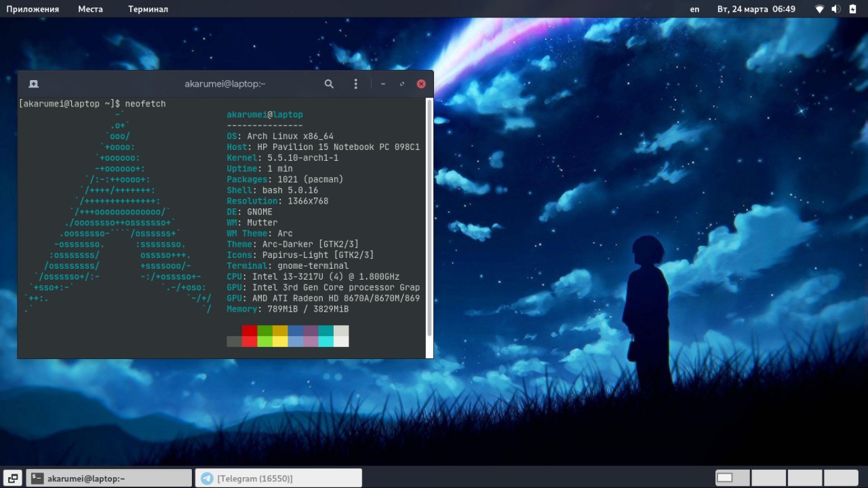Open a new tab in the terminal
The width and height of the screenshot is (868, 488).
pyautogui.click(x=33, y=84)
